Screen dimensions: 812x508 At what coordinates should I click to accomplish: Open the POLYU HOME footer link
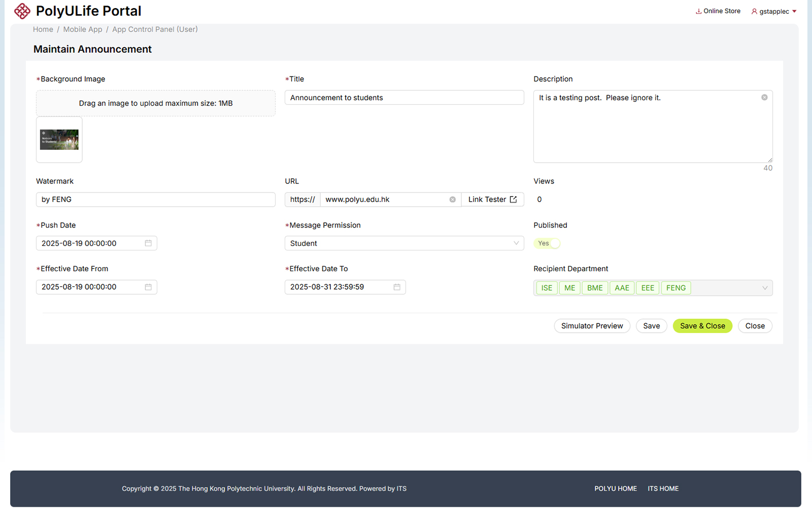click(616, 489)
